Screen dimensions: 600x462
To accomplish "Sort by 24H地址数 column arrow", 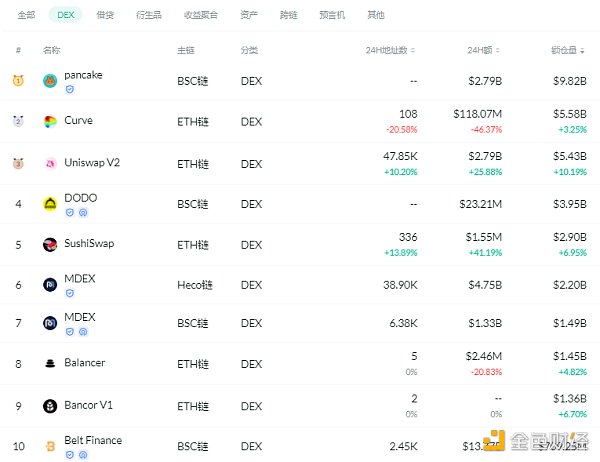I will click(413, 50).
